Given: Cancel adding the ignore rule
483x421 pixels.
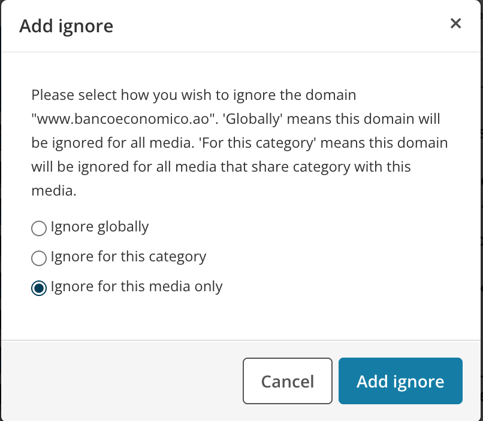Looking at the screenshot, I should click(287, 381).
